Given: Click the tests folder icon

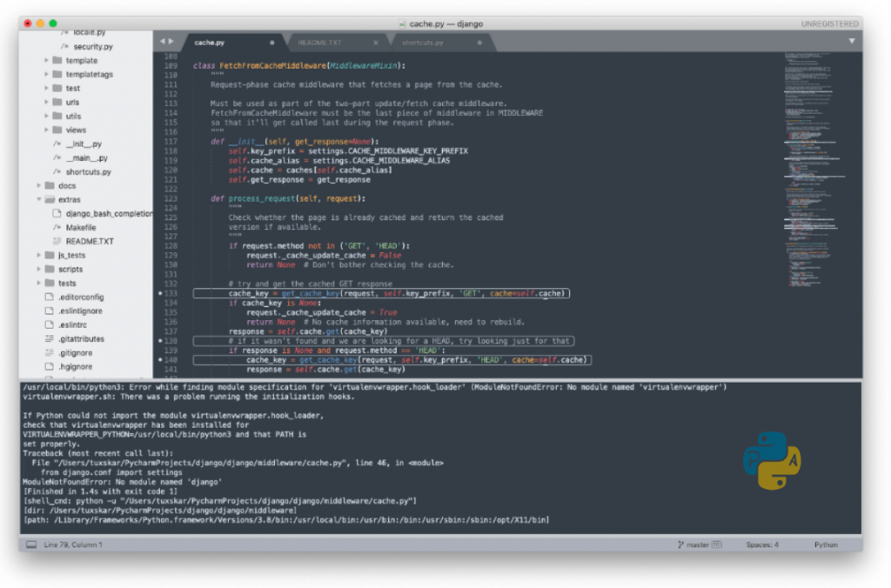Looking at the screenshot, I should pyautogui.click(x=50, y=283).
